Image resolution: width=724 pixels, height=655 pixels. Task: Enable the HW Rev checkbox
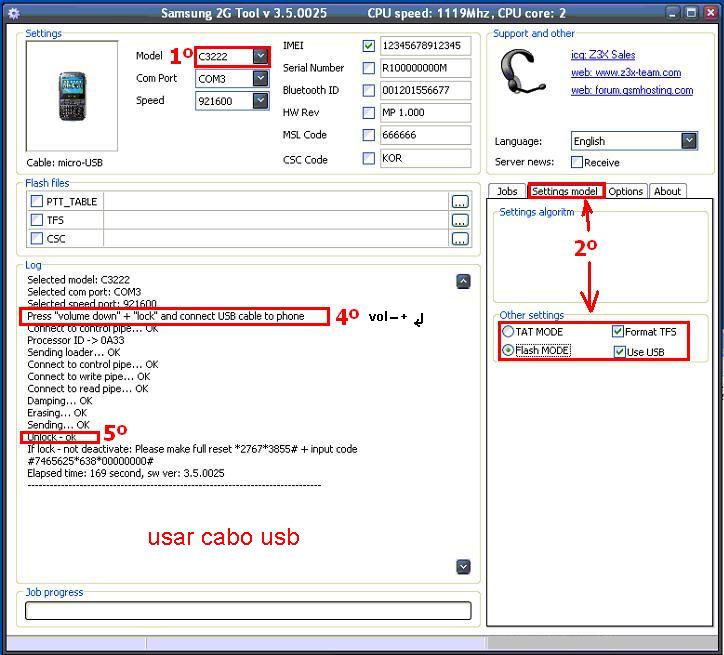pyautogui.click(x=368, y=112)
